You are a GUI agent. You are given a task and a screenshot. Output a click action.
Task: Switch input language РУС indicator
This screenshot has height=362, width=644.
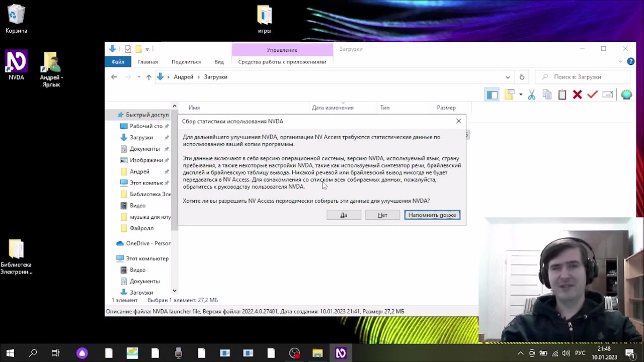[580, 353]
